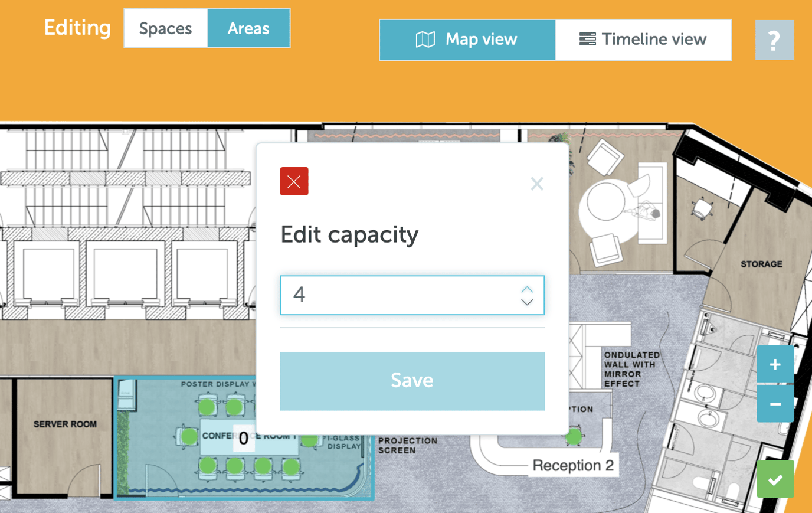The height and width of the screenshot is (513, 812).
Task: Switch to the Areas editing mode
Action: pos(248,28)
